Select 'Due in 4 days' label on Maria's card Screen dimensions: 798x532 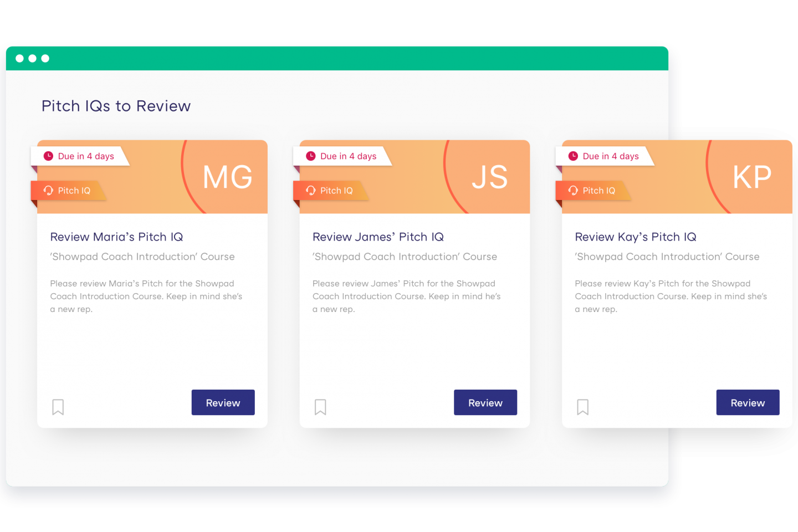[86, 156]
